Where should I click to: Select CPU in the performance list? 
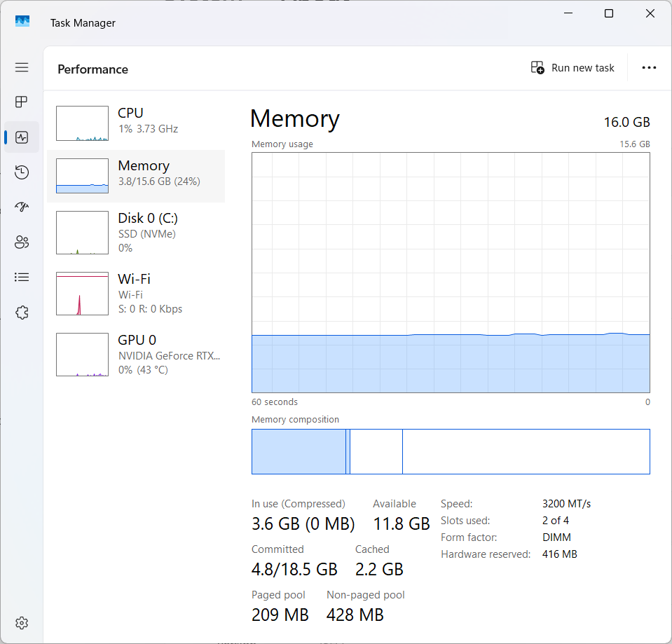[x=136, y=123]
